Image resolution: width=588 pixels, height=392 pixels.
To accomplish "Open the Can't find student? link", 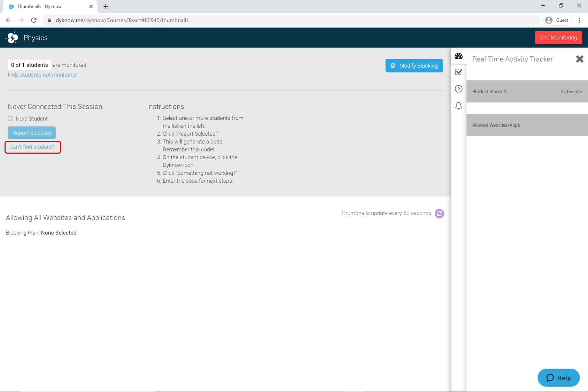I will pyautogui.click(x=32, y=147).
